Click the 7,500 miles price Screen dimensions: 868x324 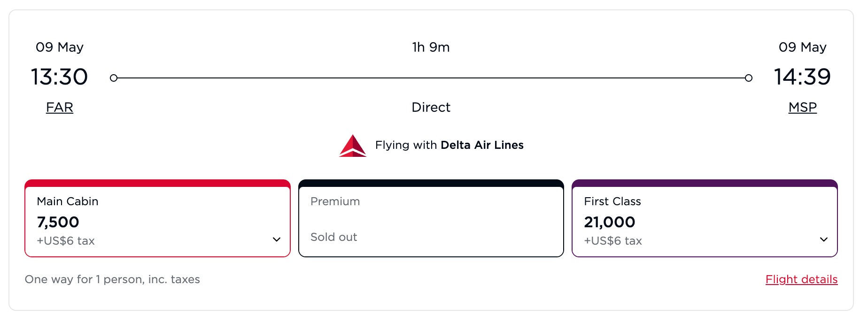(59, 222)
